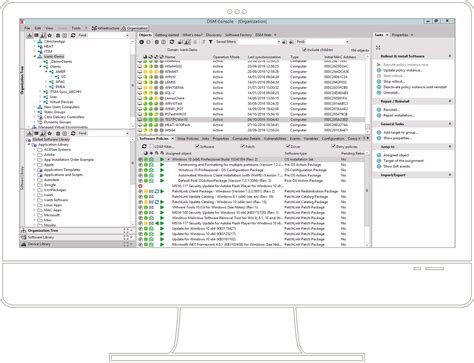The width and height of the screenshot is (474, 363).
Task: Toggle the Software filter checkbox
Action: [x=197, y=146]
